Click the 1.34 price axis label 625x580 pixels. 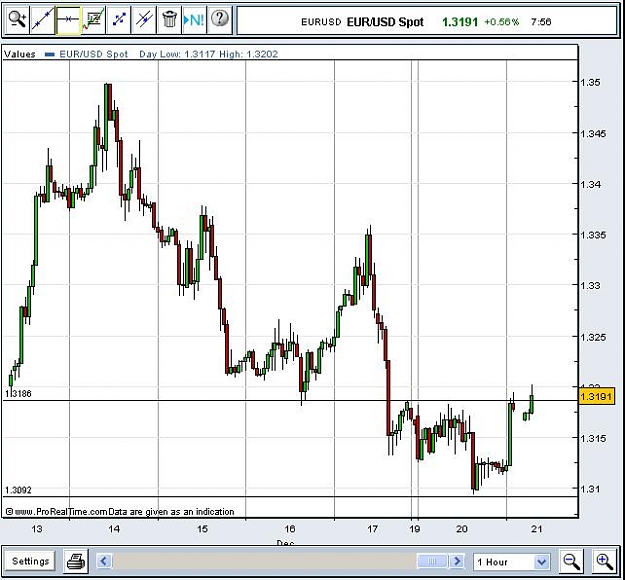[x=590, y=184]
